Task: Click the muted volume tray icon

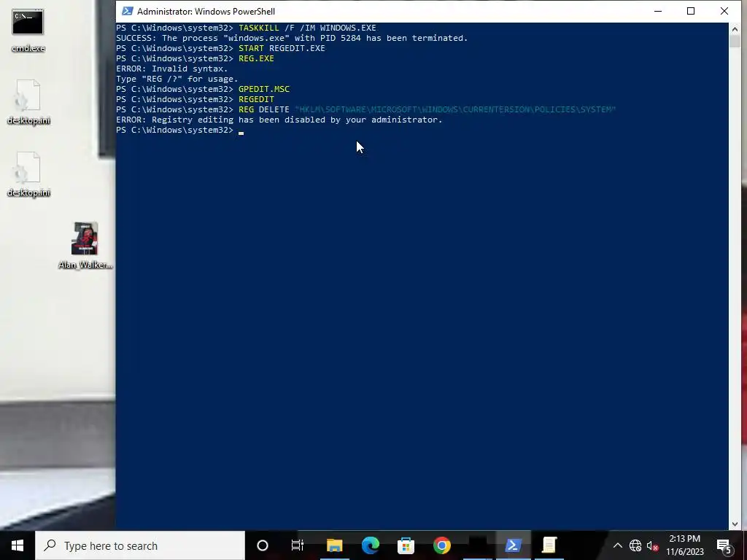Action: (x=652, y=545)
